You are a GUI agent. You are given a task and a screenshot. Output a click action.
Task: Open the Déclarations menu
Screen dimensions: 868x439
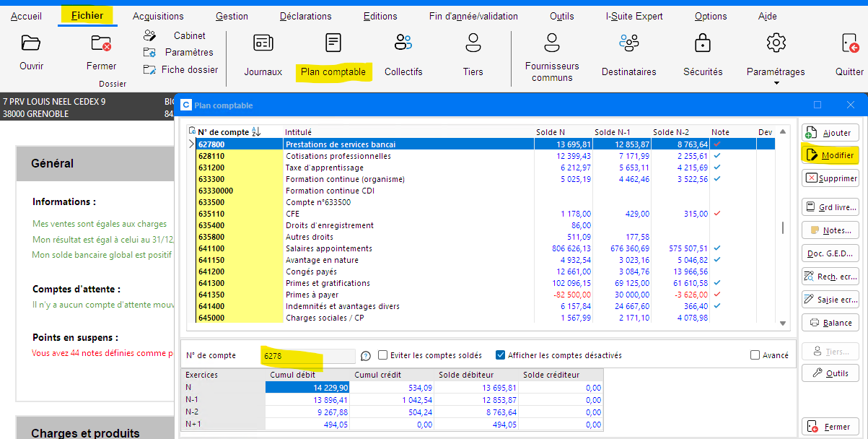point(305,16)
